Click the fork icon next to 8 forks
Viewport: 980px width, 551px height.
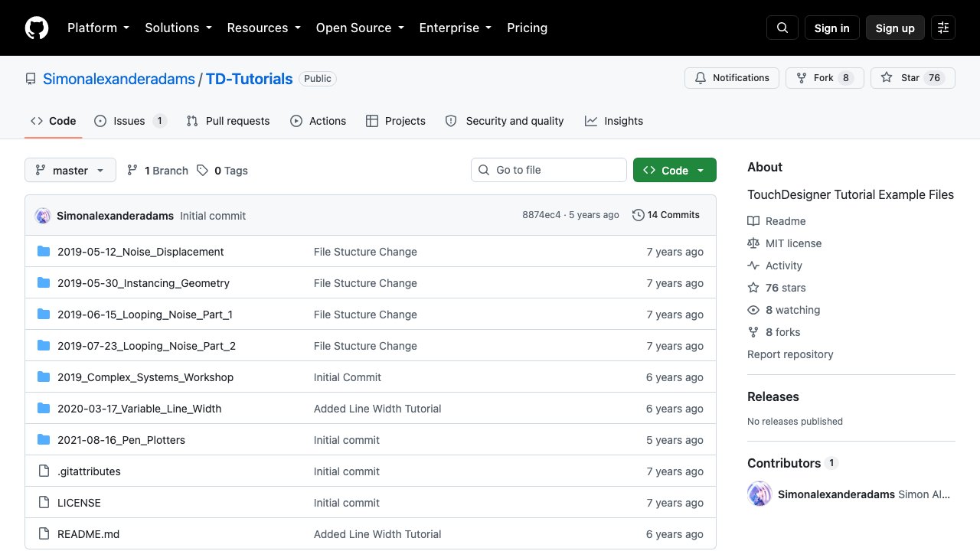click(753, 332)
